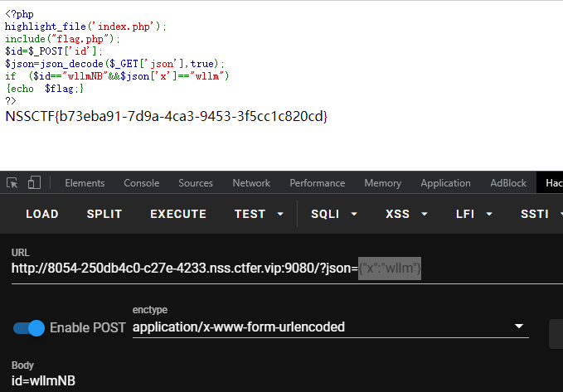Click the LOAD button

[42, 214]
